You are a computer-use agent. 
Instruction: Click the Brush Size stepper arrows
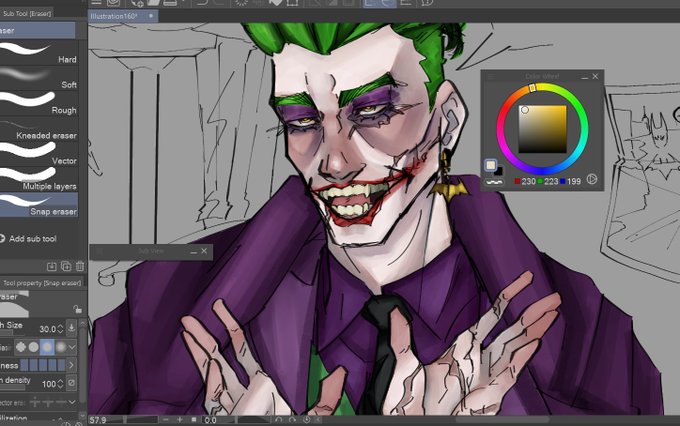pyautogui.click(x=60, y=329)
